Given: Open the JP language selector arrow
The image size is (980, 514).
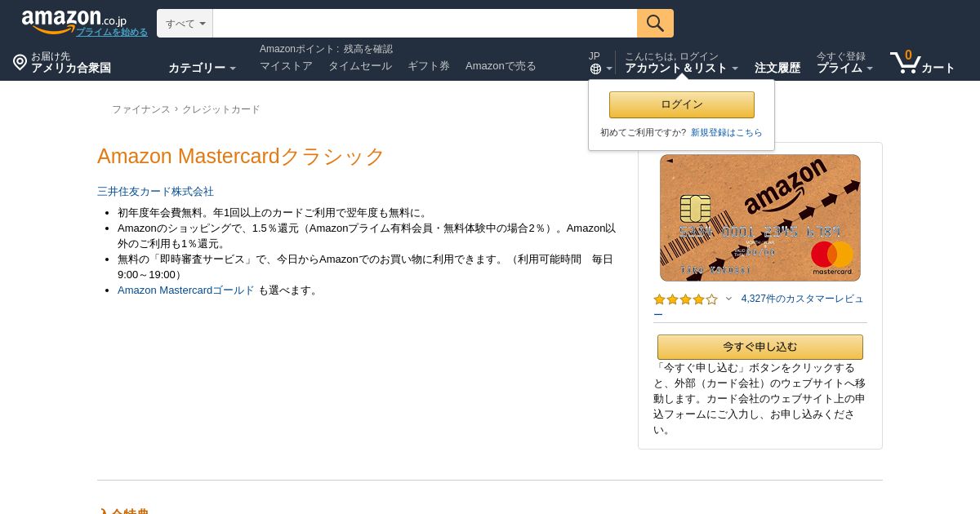Looking at the screenshot, I should [x=608, y=69].
